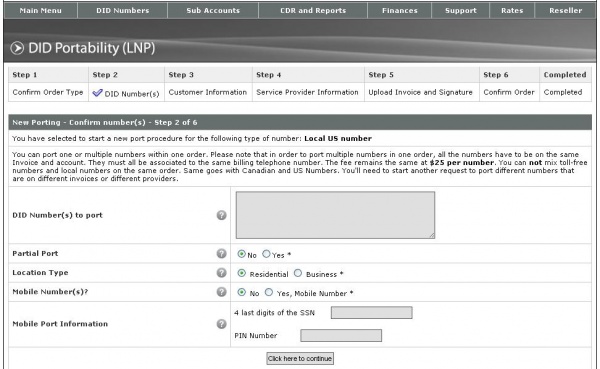
Task: Show help for Mobile Number(s)?
Action: 222,292
